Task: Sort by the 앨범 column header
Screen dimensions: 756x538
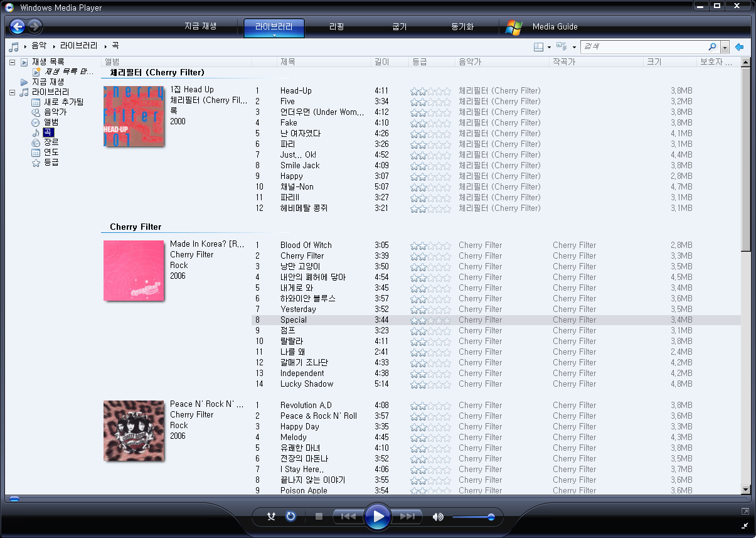Action: pyautogui.click(x=176, y=62)
